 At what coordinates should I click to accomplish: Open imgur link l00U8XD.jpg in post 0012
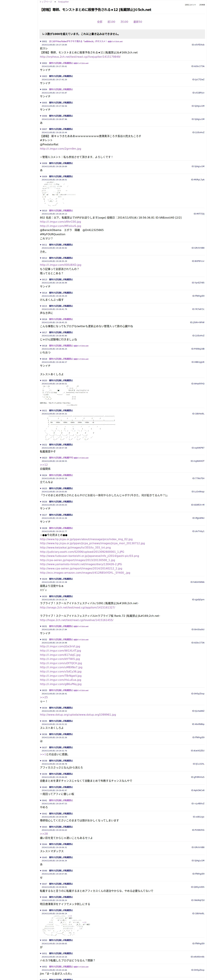pyautogui.click(x=61, y=265)
